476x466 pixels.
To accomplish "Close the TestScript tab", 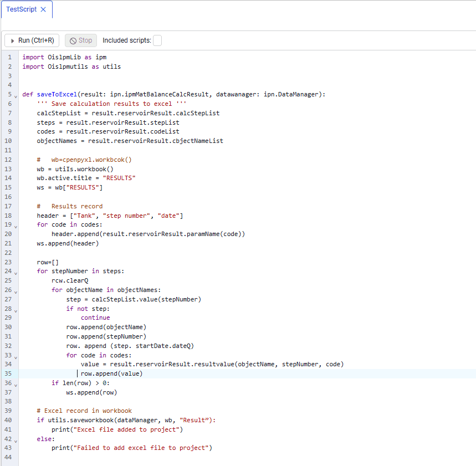I will [43, 9].
